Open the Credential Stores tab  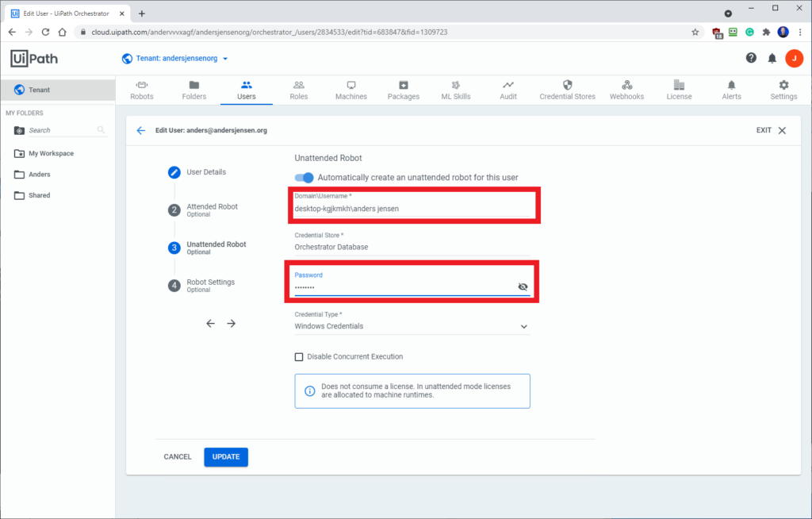coord(567,90)
